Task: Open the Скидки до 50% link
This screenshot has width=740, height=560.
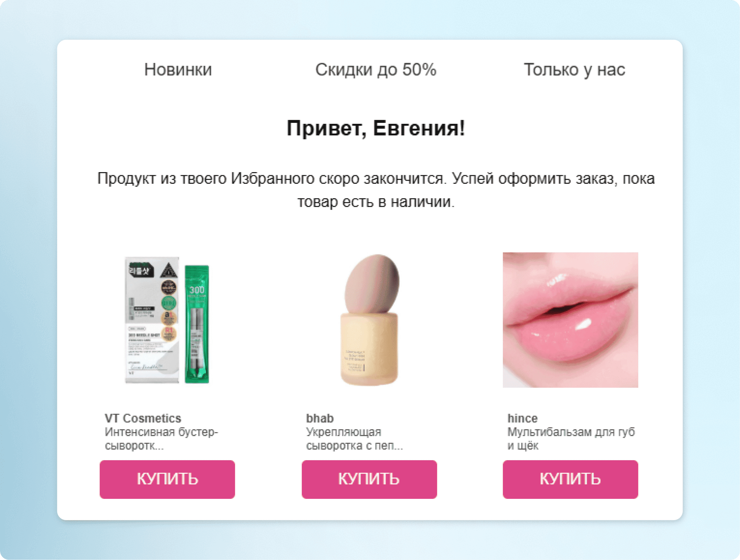Action: coord(376,70)
